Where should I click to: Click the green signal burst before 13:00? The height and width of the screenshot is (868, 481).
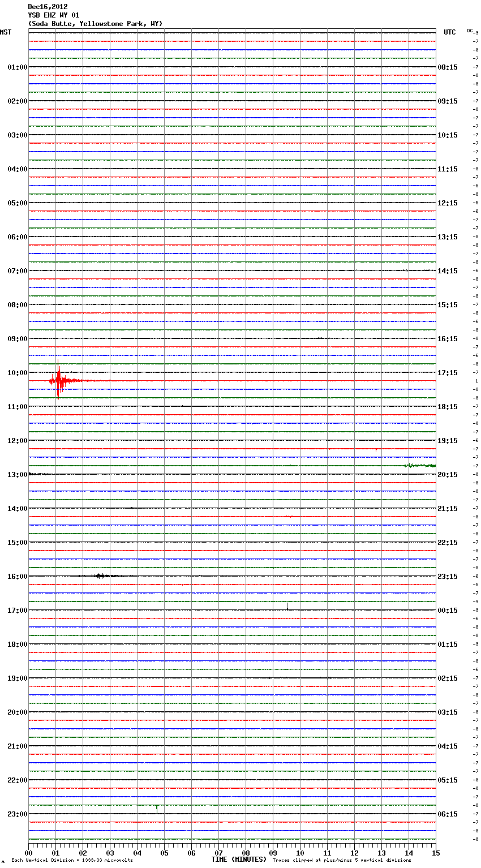[x=420, y=466]
